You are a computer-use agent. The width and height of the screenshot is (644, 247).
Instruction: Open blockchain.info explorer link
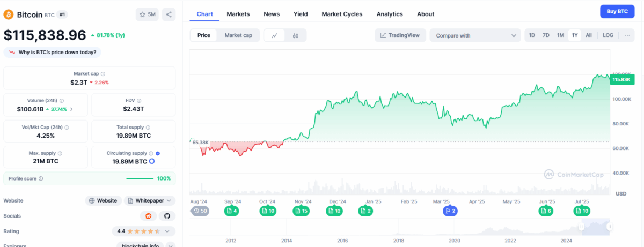140,245
